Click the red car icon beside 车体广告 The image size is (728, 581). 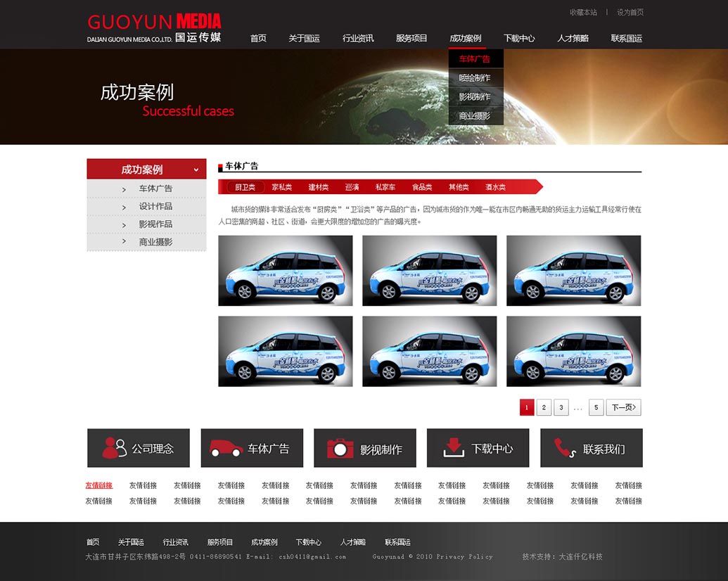click(226, 448)
